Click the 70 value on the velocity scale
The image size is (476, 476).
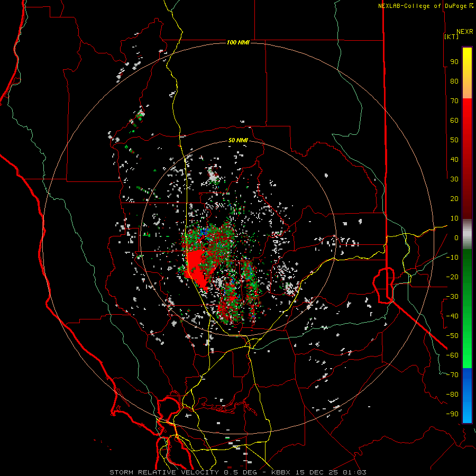454,101
